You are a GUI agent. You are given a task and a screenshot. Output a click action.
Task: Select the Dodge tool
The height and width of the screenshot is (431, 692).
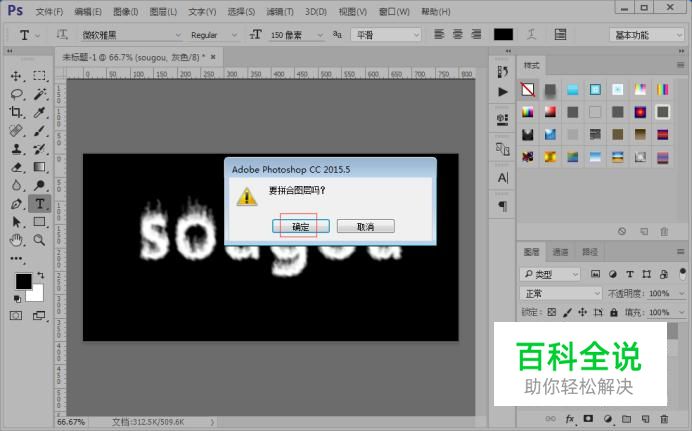pos(39,185)
